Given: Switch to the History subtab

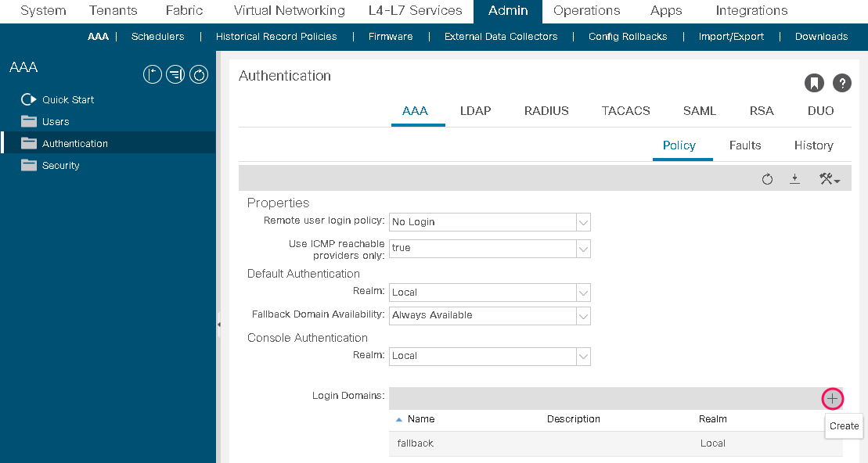Looking at the screenshot, I should pos(814,145).
